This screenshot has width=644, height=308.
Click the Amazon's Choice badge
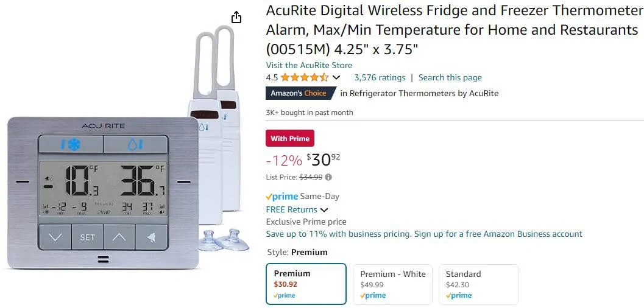click(x=300, y=93)
